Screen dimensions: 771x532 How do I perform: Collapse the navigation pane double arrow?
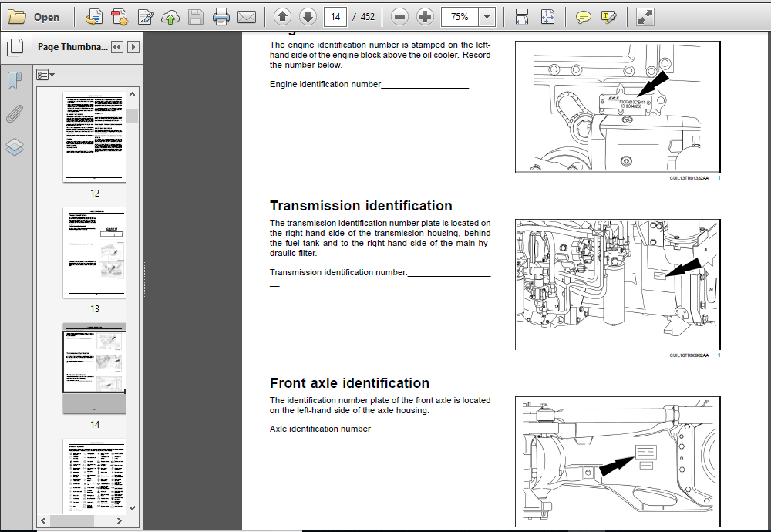pos(117,47)
